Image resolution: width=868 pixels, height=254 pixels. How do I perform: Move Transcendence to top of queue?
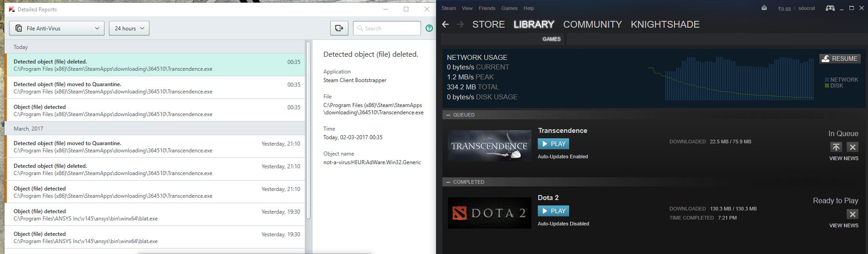click(836, 147)
